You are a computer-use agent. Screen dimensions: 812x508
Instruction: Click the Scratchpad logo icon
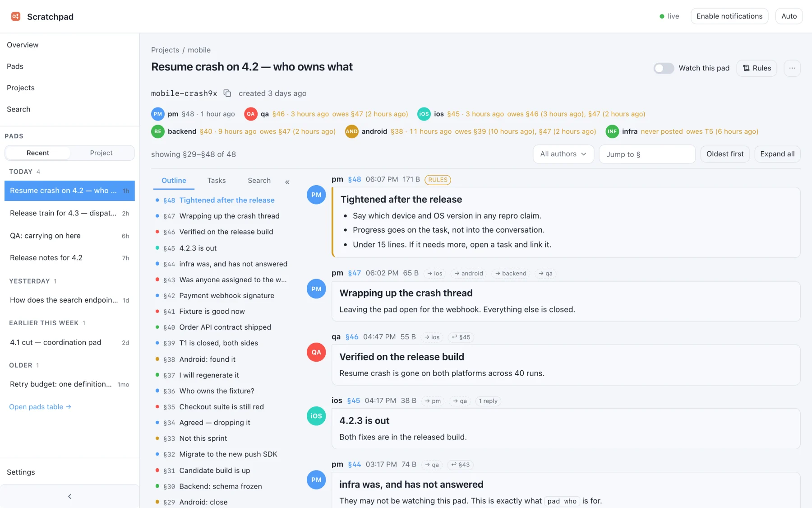tap(16, 17)
